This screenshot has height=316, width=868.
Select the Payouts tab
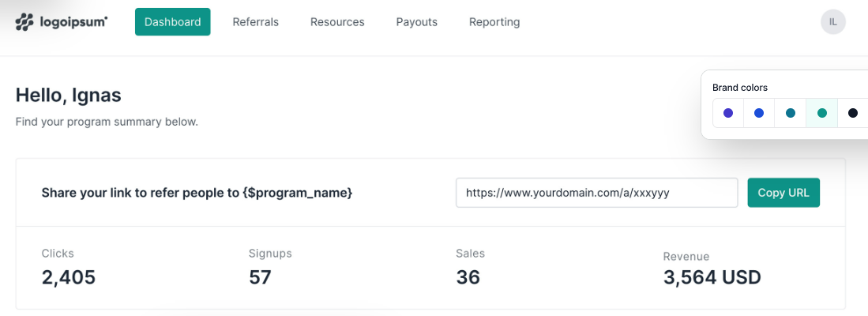pyautogui.click(x=416, y=22)
